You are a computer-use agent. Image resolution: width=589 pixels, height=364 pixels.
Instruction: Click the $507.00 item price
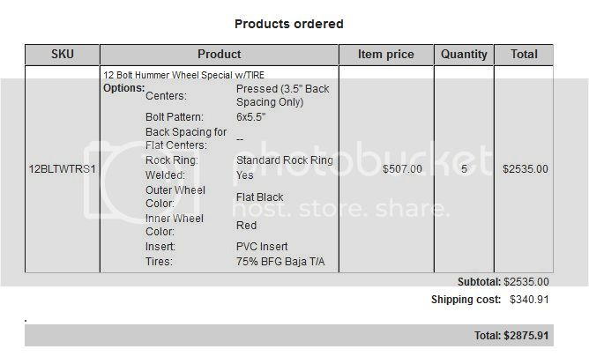(x=403, y=168)
